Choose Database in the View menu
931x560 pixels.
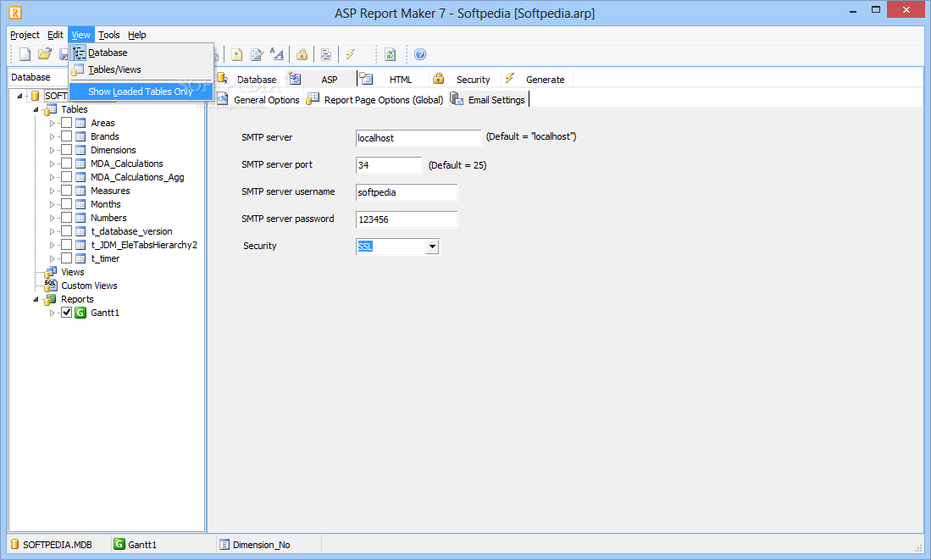[141, 53]
